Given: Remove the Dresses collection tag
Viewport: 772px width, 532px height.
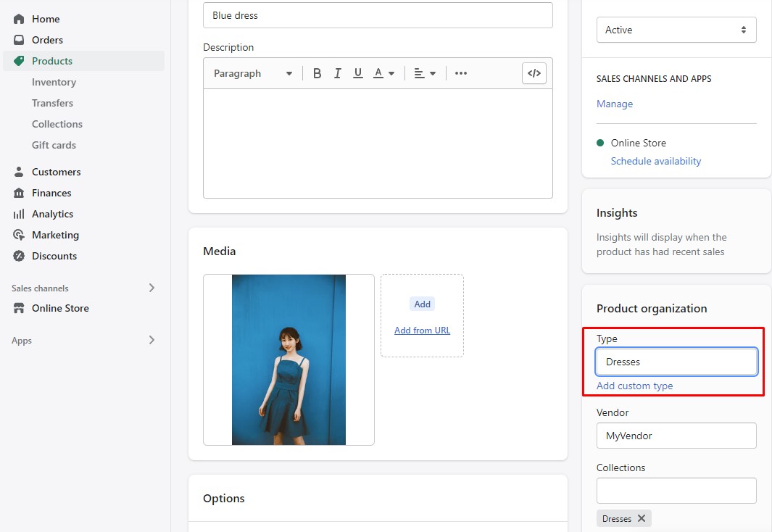Looking at the screenshot, I should click(x=642, y=518).
